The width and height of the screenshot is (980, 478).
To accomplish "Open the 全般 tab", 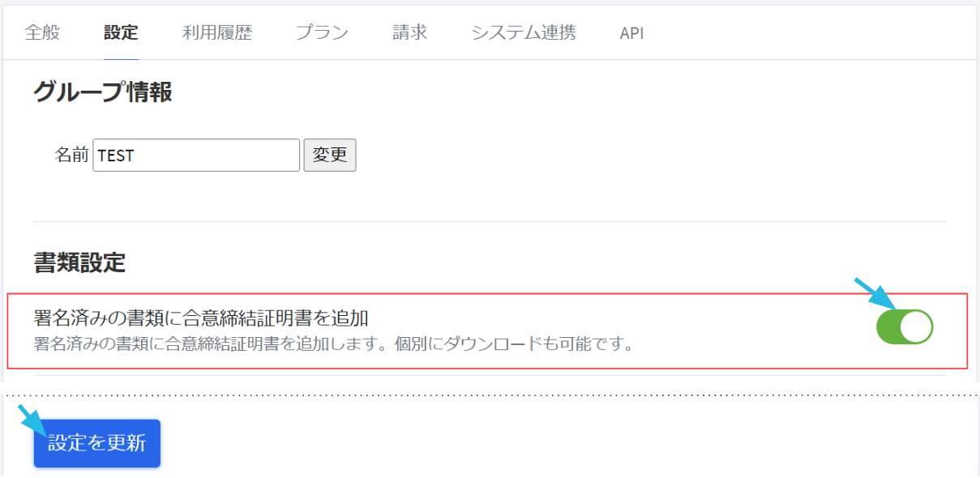I will coord(42,33).
